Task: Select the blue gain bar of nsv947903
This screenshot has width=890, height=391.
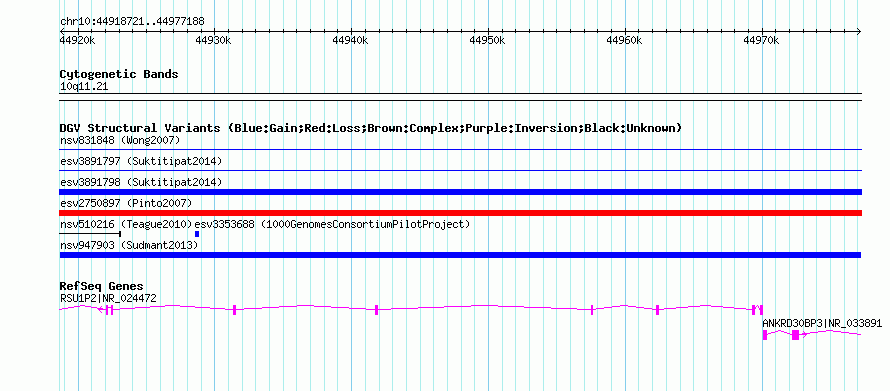Action: pos(460,255)
